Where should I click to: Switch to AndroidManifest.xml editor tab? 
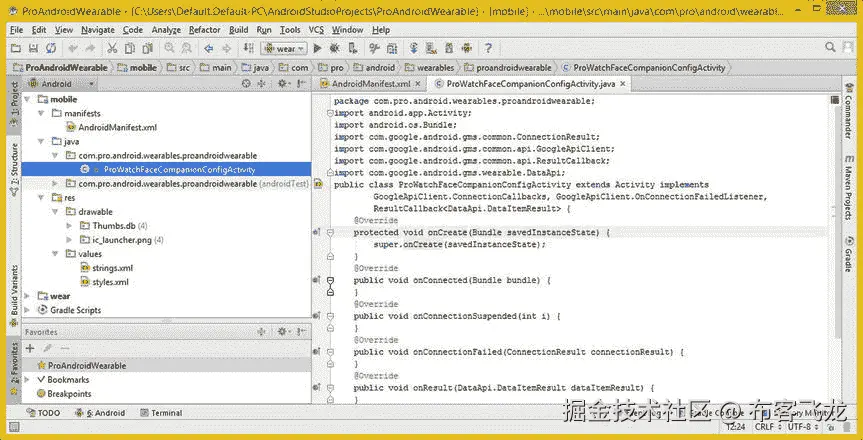pos(371,84)
